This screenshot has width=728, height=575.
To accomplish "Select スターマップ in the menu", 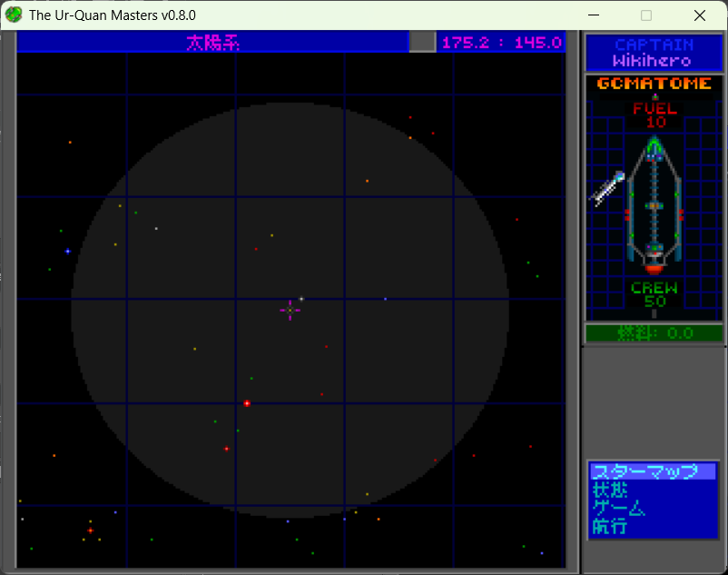I will point(652,471).
